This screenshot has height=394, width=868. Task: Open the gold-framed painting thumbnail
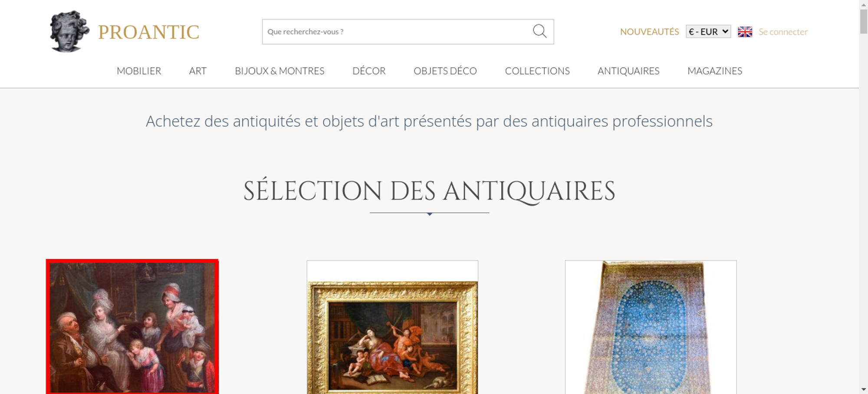point(392,327)
